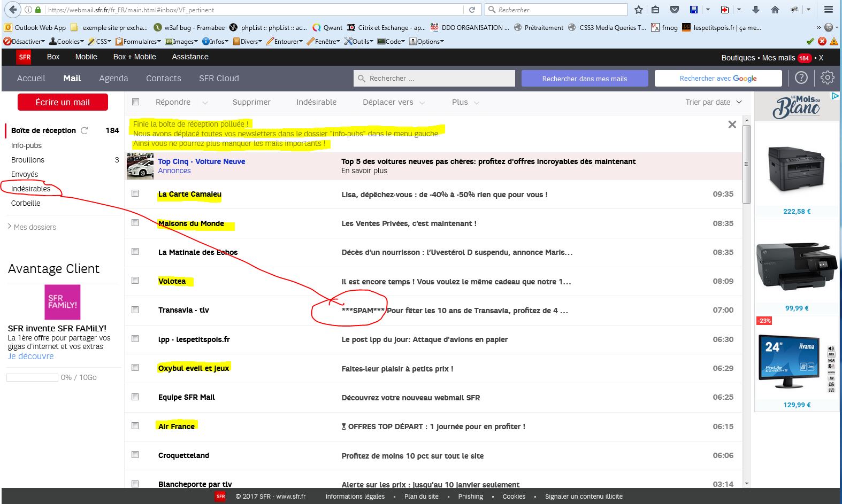Select the Transavia mail checkbox
842x504 pixels.
[135, 310]
